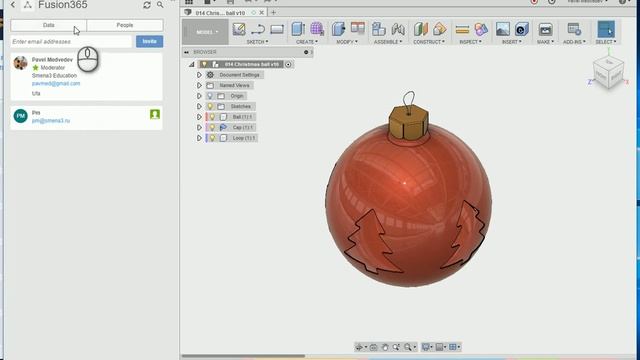Open the CREATE menu dropdown

pos(307,42)
